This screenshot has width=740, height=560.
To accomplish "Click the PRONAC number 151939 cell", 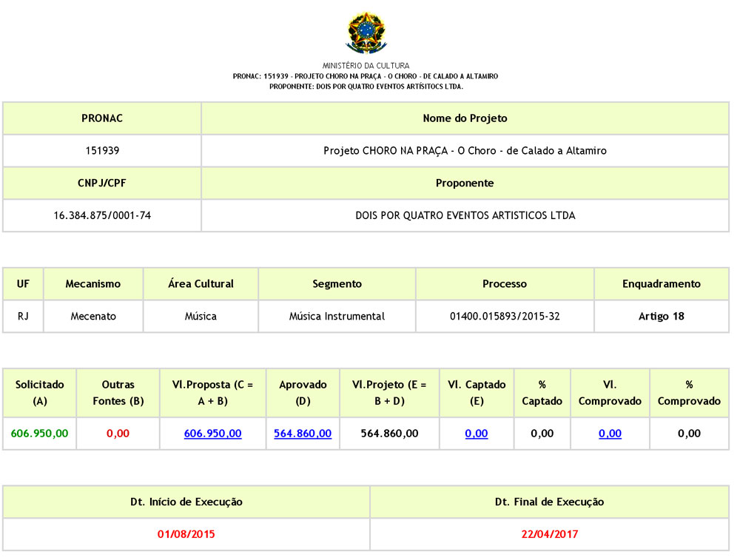I will click(102, 150).
